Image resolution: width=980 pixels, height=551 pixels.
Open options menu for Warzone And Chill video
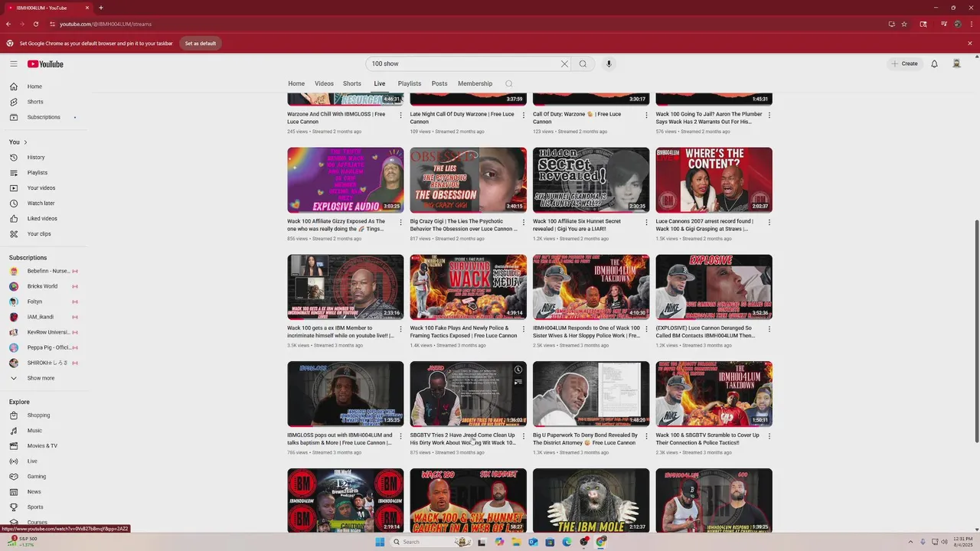coord(400,115)
